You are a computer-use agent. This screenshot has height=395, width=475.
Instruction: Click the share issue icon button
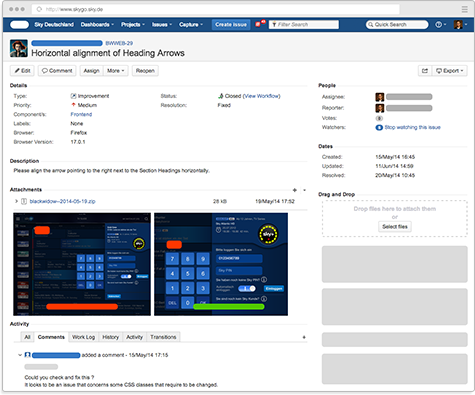click(425, 71)
